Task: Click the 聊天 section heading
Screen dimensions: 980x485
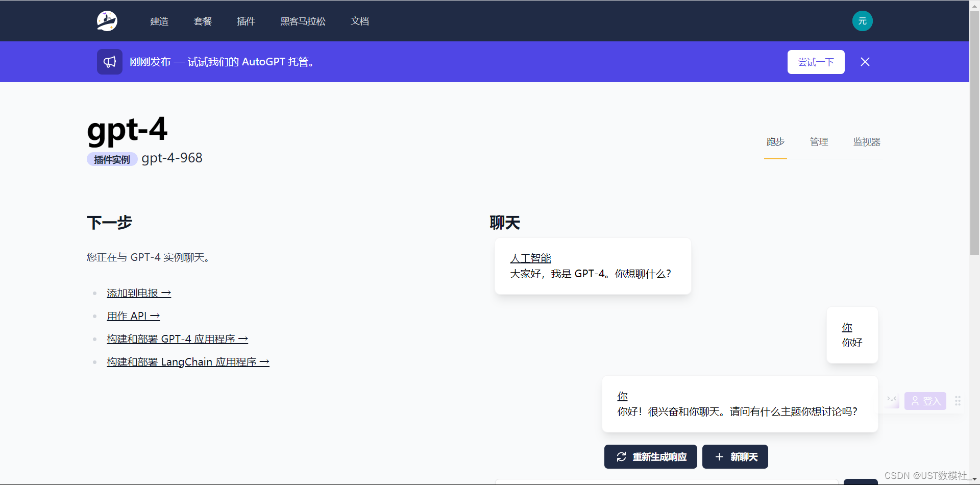Action: tap(505, 223)
